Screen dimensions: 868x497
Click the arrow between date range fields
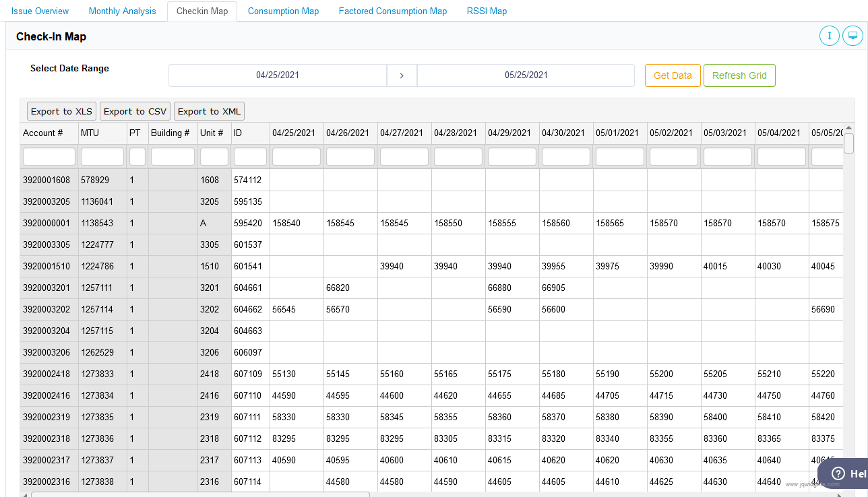(x=402, y=75)
